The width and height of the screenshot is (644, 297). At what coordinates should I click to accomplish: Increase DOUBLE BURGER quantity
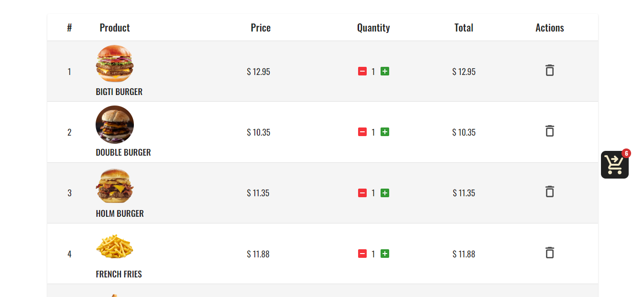[384, 132]
